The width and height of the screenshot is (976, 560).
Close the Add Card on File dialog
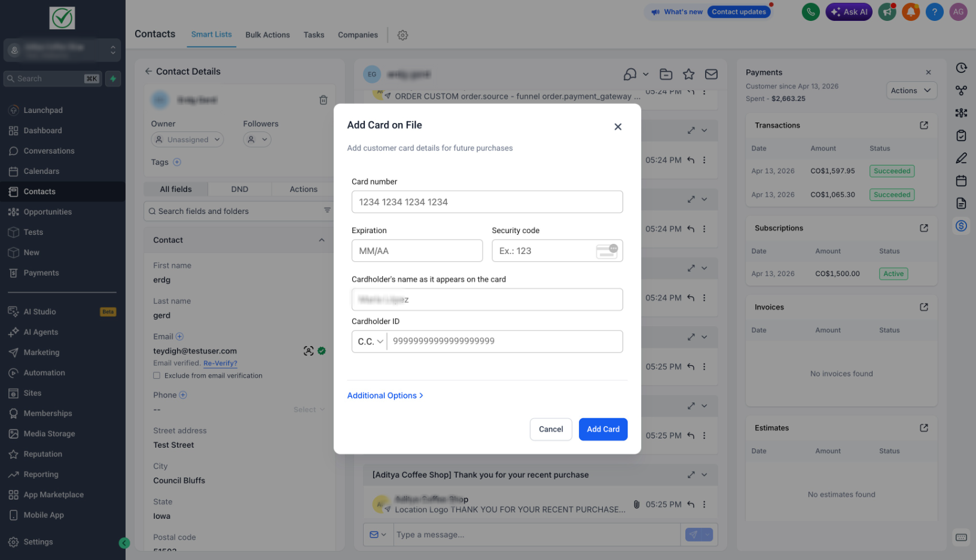[x=618, y=127]
